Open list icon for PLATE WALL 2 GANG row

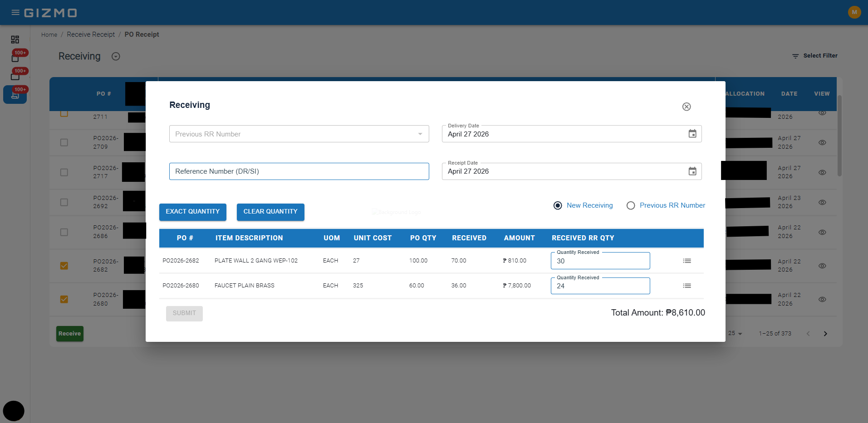pos(687,261)
